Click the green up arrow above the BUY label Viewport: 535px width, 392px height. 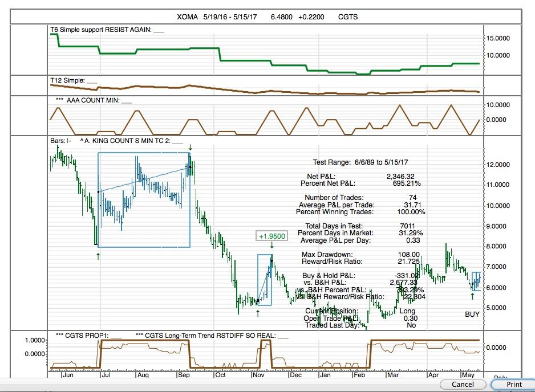point(473,296)
